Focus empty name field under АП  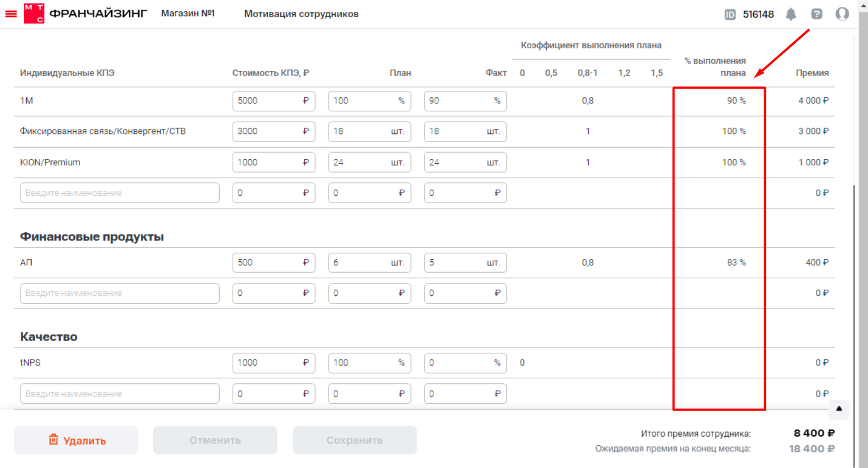120,293
